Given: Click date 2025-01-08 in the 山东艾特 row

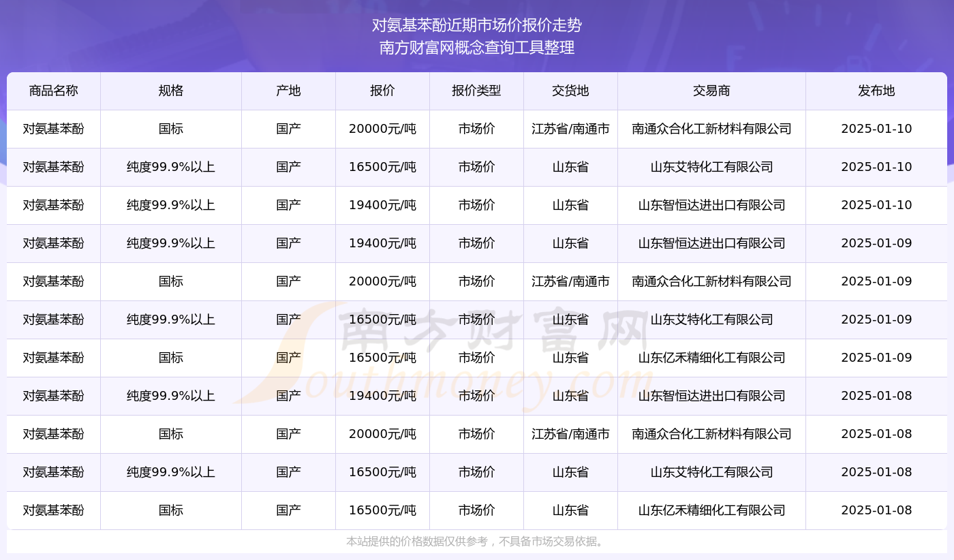Looking at the screenshot, I should pos(876,472).
